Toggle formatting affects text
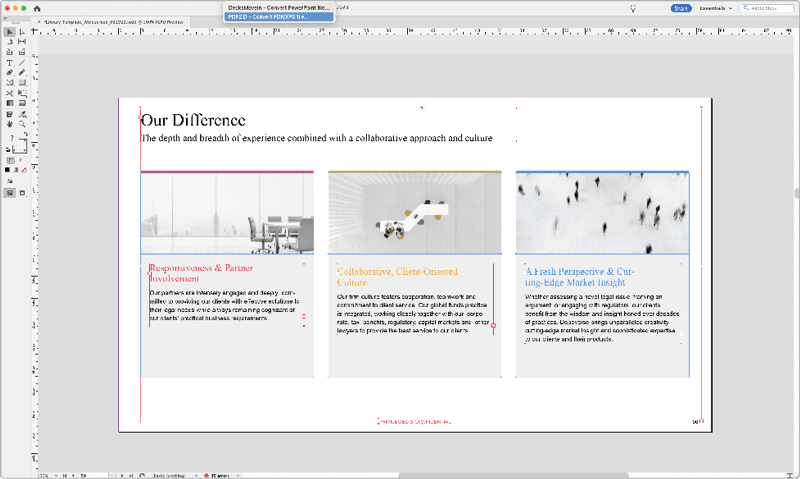The image size is (800, 479). click(x=21, y=160)
